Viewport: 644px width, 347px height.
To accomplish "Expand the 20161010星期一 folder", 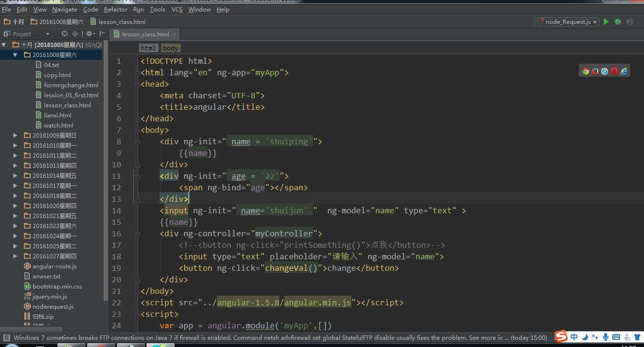I will [15, 145].
